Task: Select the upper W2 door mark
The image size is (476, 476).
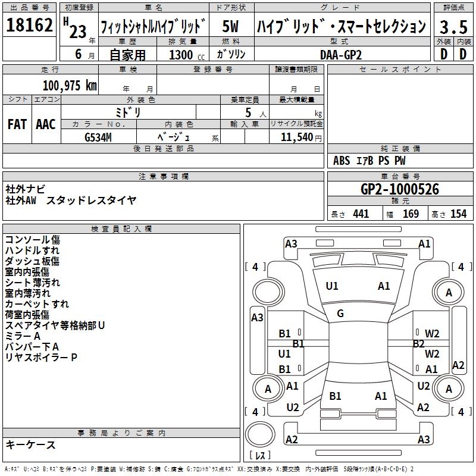Action: [432, 333]
